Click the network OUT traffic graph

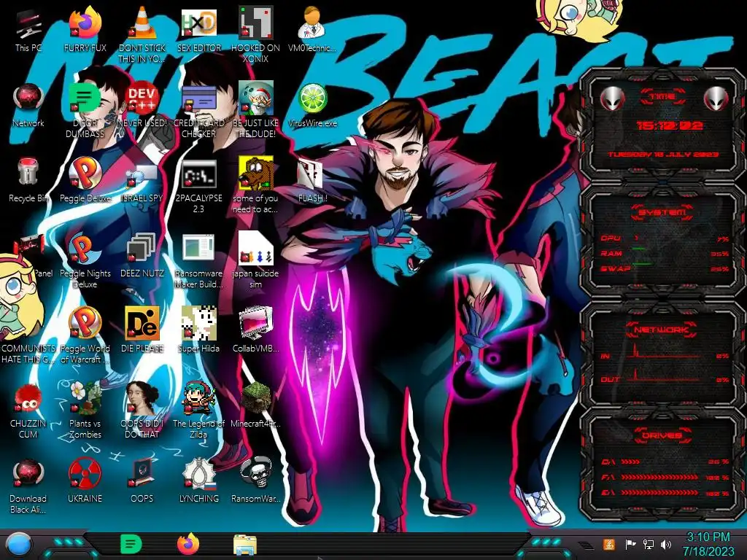click(x=665, y=376)
